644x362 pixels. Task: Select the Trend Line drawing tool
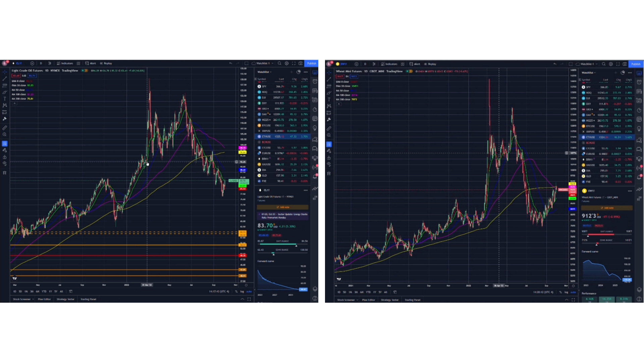[4, 78]
